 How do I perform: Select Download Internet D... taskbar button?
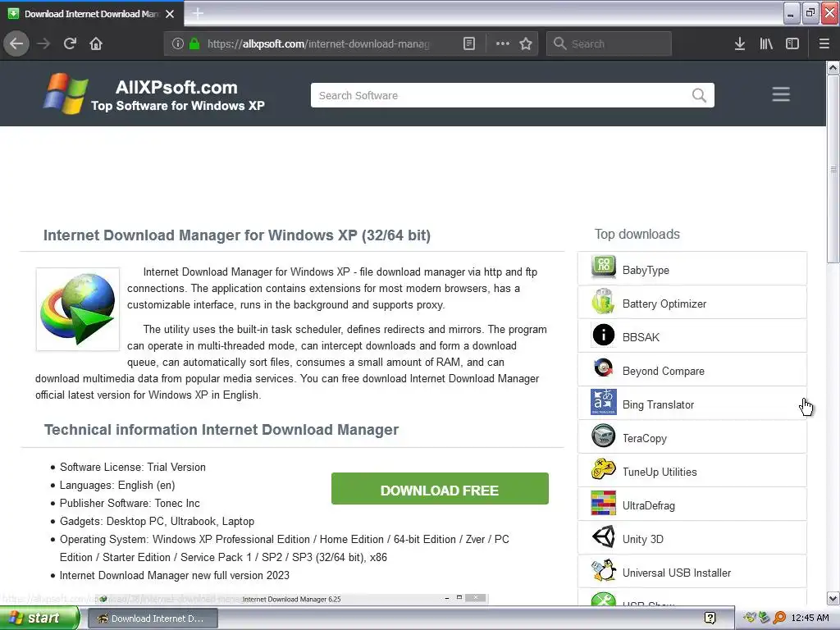pyautogui.click(x=153, y=619)
